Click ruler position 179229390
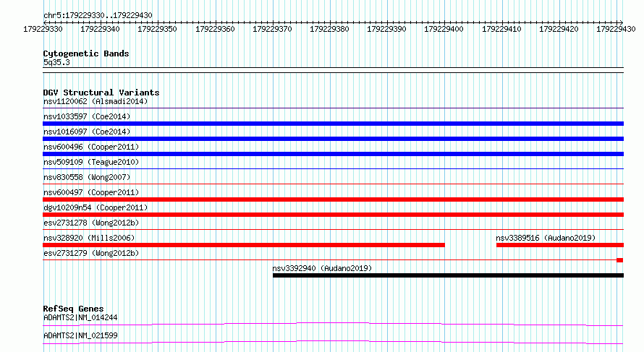This screenshot has height=352, width=644. point(386,29)
